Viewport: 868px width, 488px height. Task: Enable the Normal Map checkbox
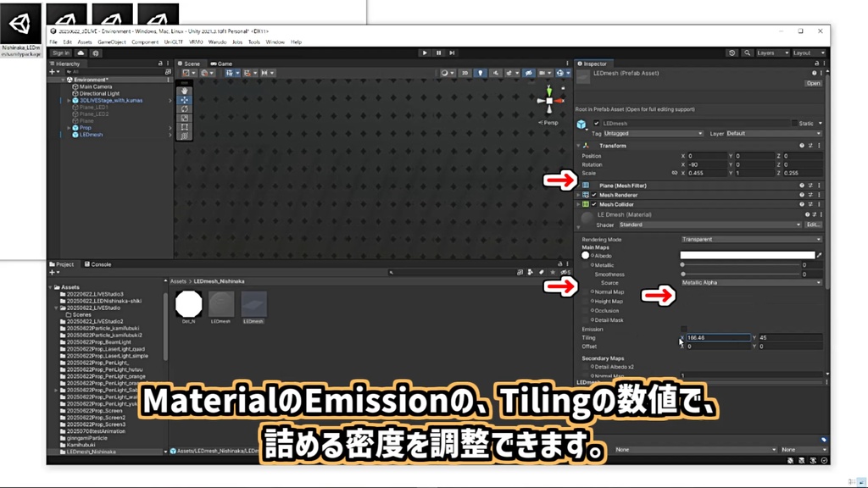pos(584,291)
